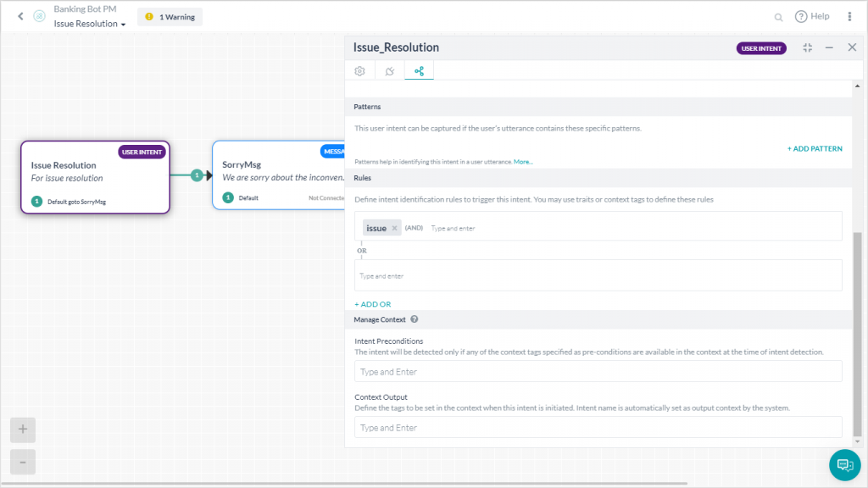Open the bot chat preview bubble
Viewport: 868px width, 488px height.
[844, 465]
